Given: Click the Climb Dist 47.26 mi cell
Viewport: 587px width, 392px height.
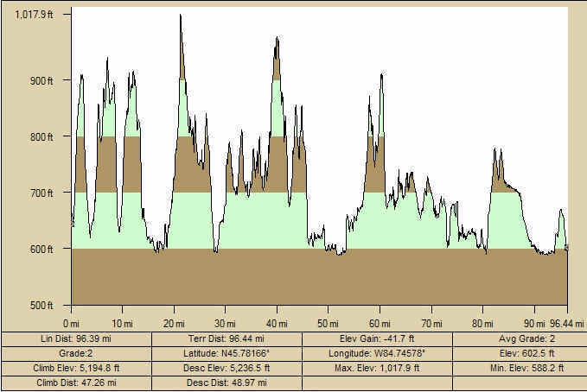Looking at the screenshot, I should pos(76,381).
